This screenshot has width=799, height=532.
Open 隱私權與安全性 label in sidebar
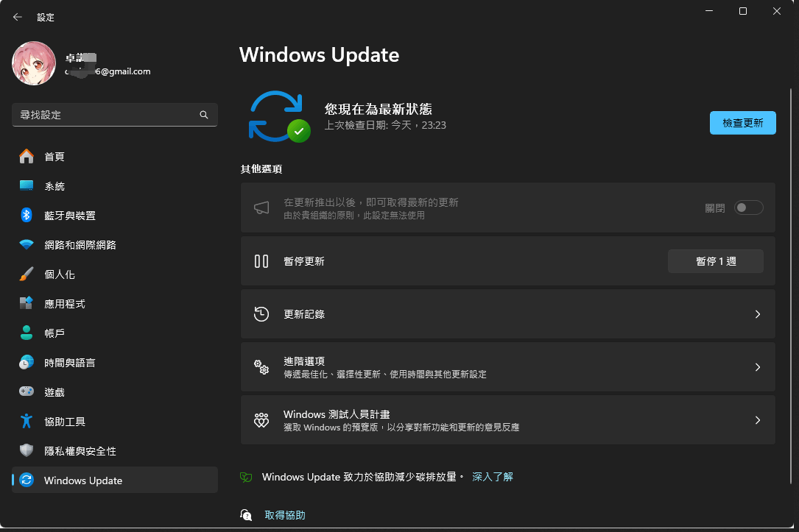coord(80,451)
